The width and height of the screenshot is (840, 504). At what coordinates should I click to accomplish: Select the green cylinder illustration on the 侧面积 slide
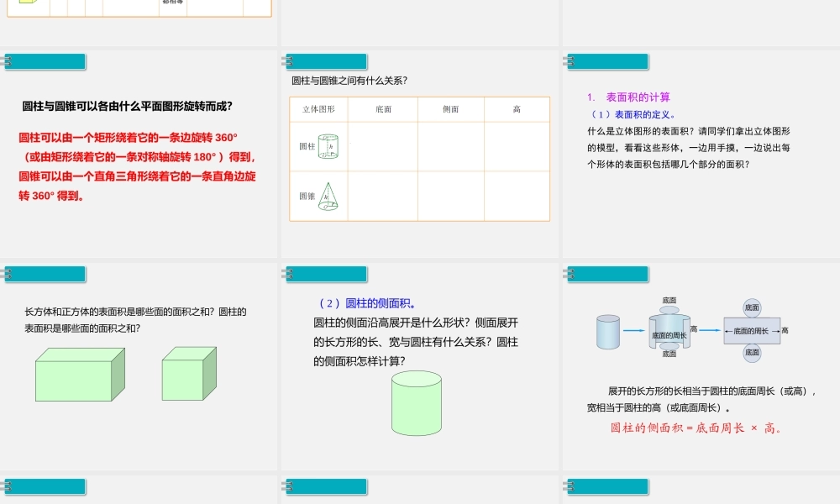416,404
